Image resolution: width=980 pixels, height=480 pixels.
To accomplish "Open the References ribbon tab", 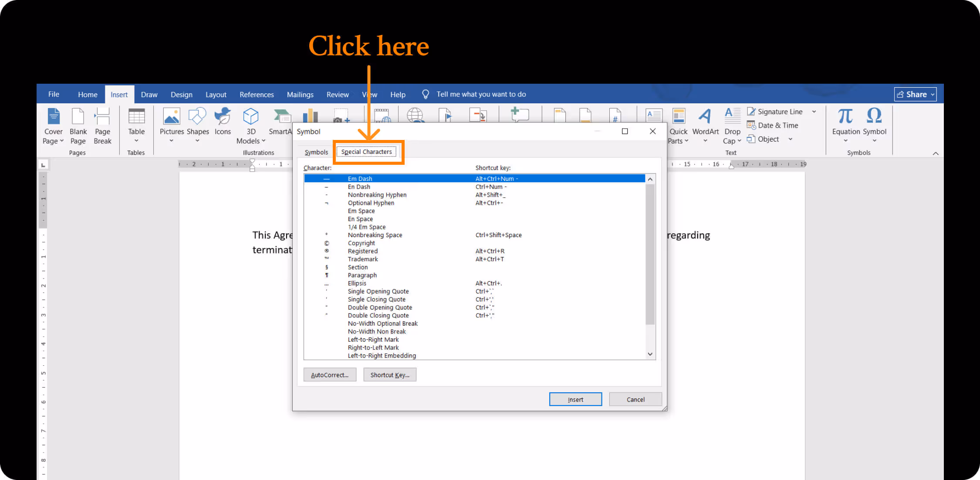I will pos(257,95).
